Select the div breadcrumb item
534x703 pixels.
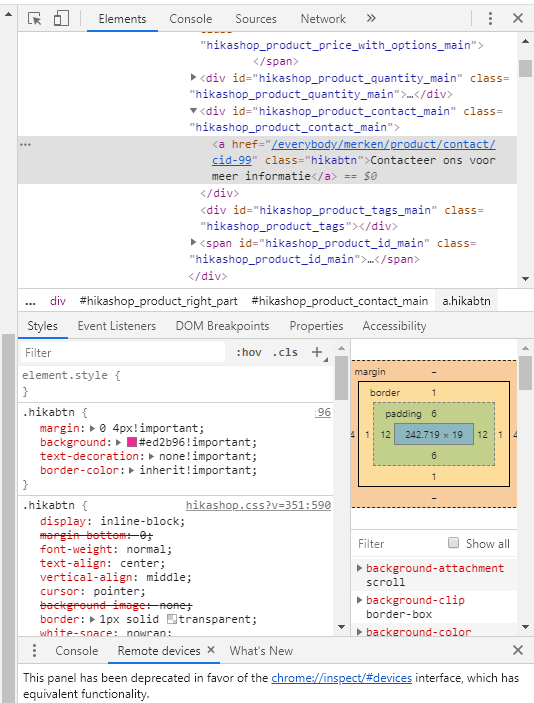click(58, 301)
